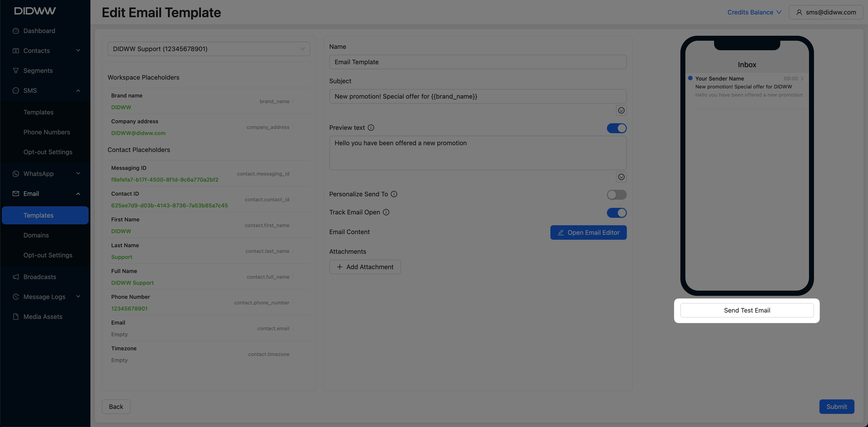The height and width of the screenshot is (427, 868).
Task: Select Phone Numbers under SMS menu
Action: 47,132
